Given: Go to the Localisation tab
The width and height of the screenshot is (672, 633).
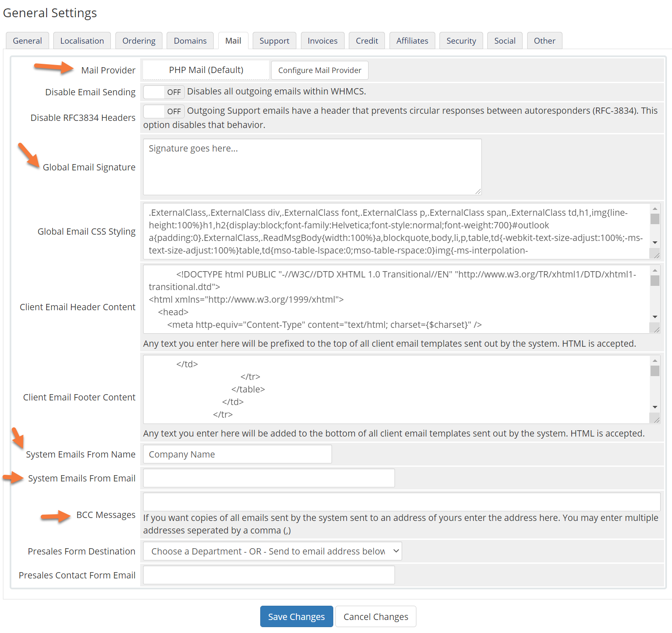Looking at the screenshot, I should (x=82, y=41).
